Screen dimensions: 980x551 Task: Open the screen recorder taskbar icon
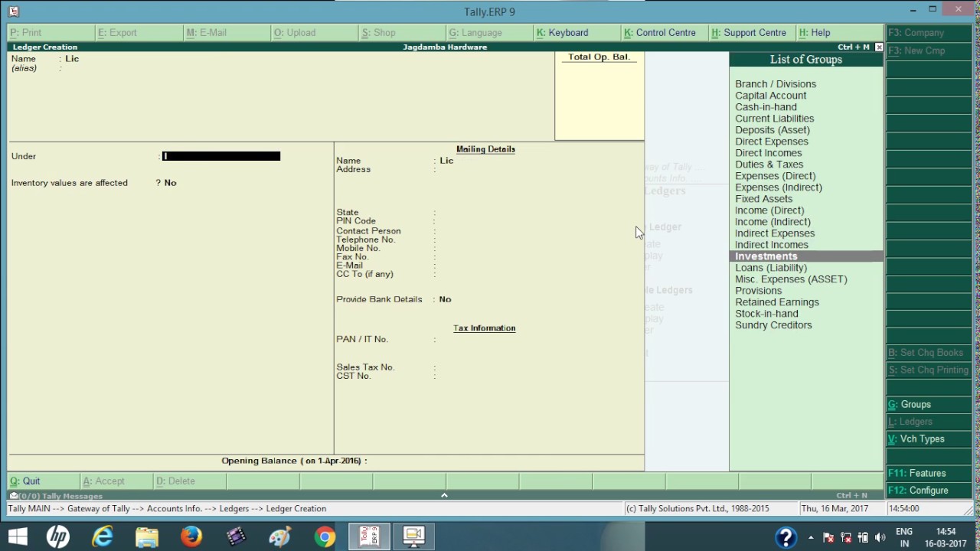413,537
